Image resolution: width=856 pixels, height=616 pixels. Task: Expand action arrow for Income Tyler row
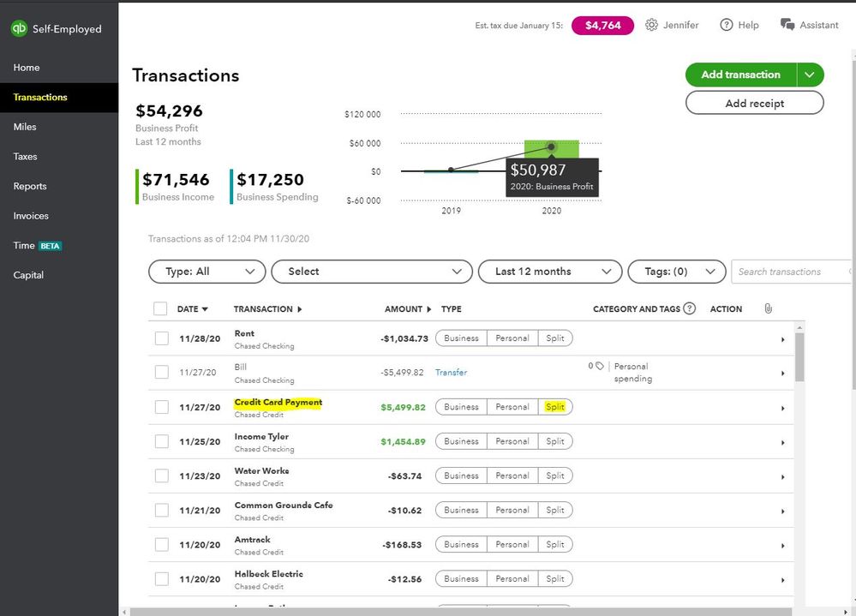point(783,442)
